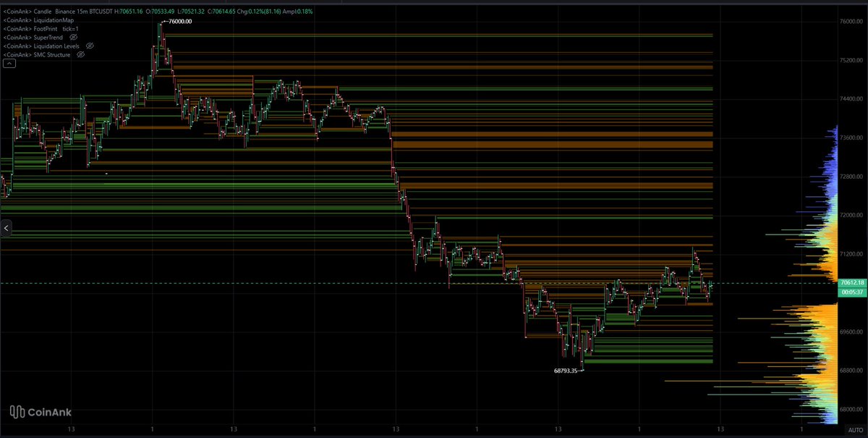Image resolution: width=868 pixels, height=438 pixels.
Task: Show the hidden SMC Structure indicator
Action: click(82, 54)
